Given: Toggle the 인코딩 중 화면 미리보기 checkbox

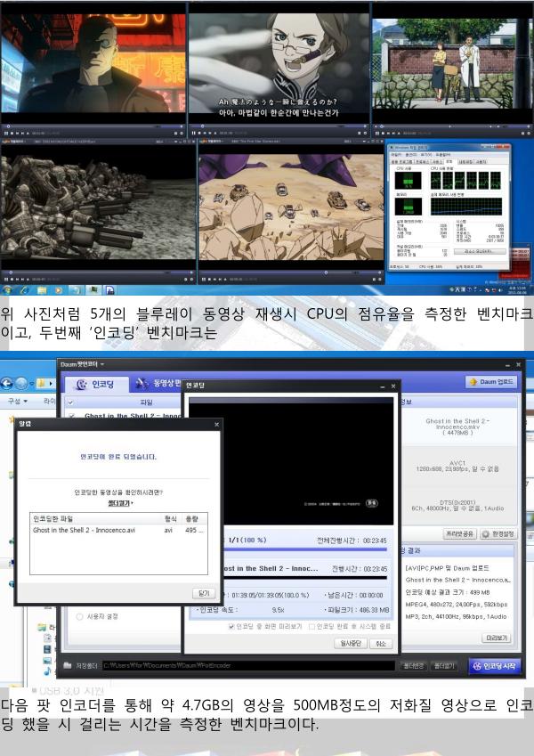Looking at the screenshot, I should click(231, 626).
